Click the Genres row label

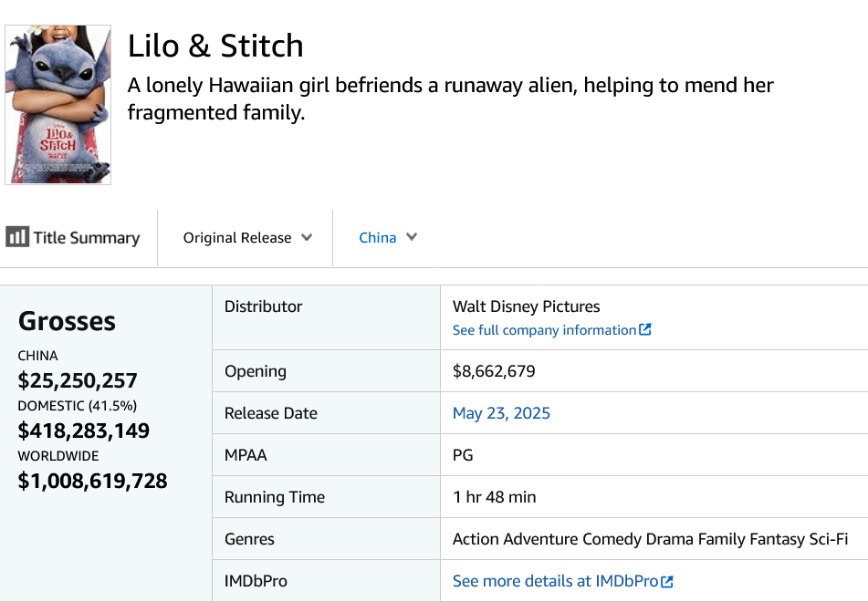[249, 539]
